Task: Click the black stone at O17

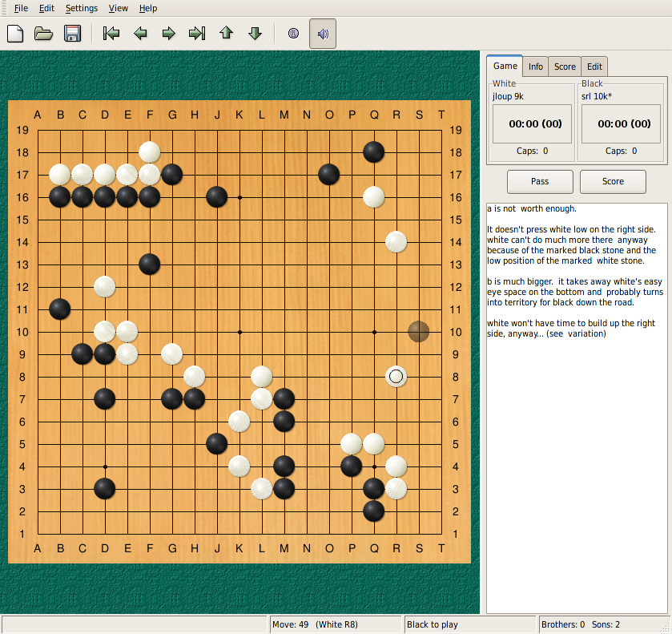Action: 329,175
